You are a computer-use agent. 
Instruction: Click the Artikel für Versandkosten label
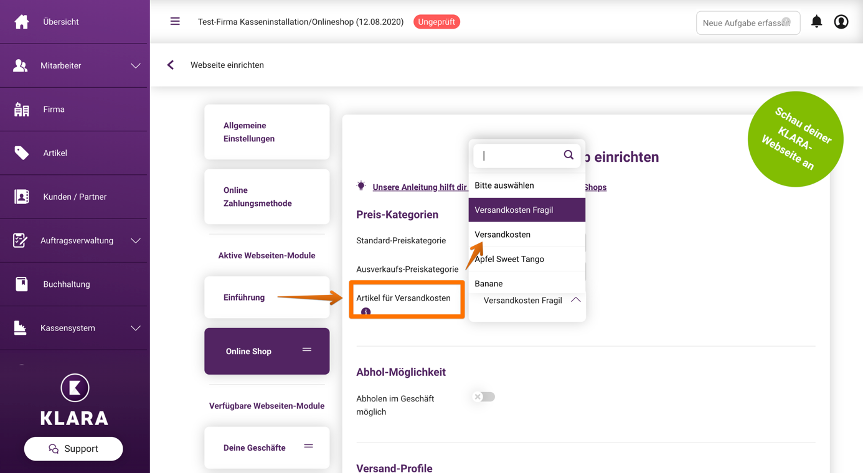(403, 298)
